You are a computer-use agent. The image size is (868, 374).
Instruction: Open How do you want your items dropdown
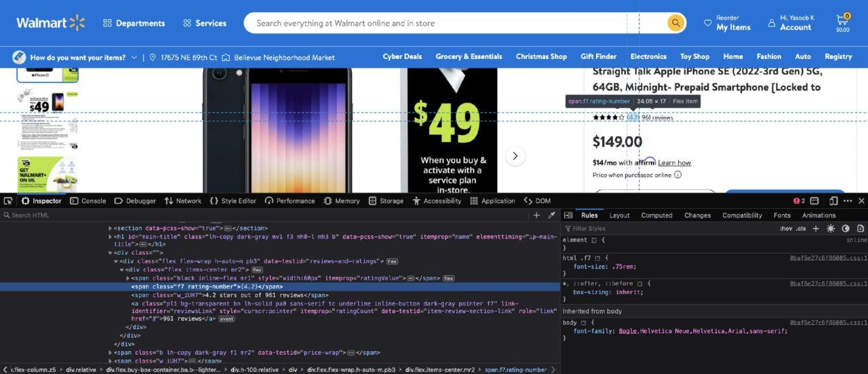75,58
